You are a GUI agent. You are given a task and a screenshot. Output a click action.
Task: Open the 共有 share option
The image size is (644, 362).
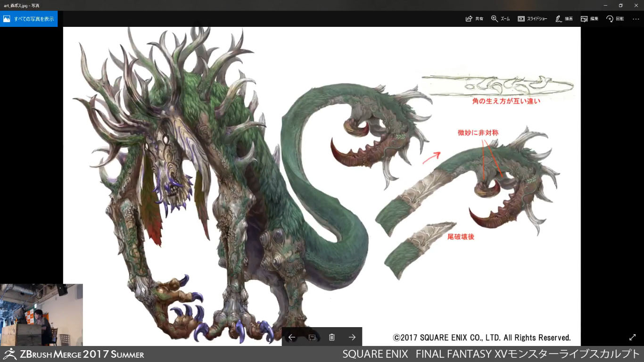pyautogui.click(x=474, y=19)
